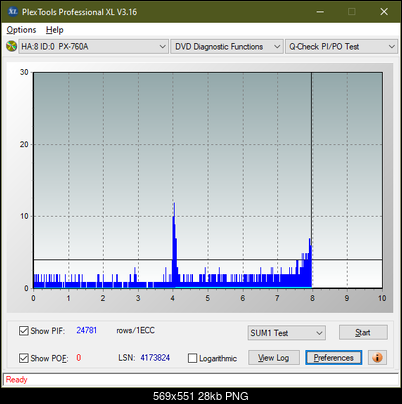This screenshot has height=404, width=402.
Task: Click the vertical position marker near 8
Action: point(311,180)
